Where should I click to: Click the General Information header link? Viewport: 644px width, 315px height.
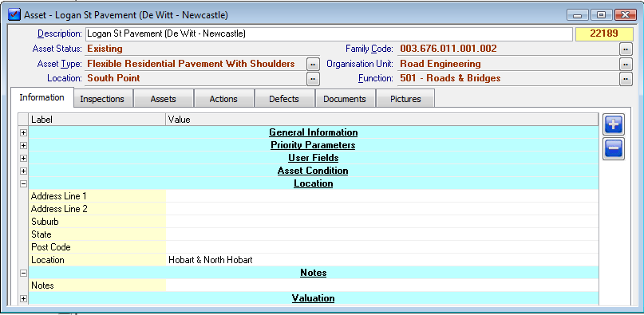click(x=314, y=132)
